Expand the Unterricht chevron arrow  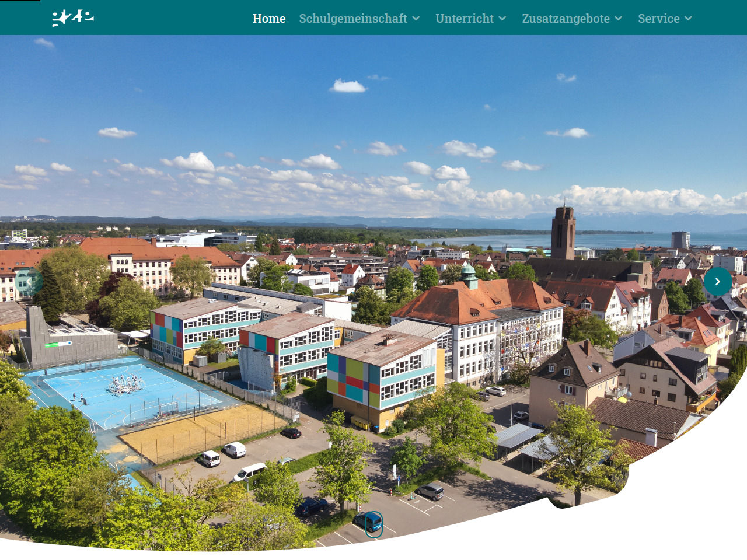pos(502,19)
